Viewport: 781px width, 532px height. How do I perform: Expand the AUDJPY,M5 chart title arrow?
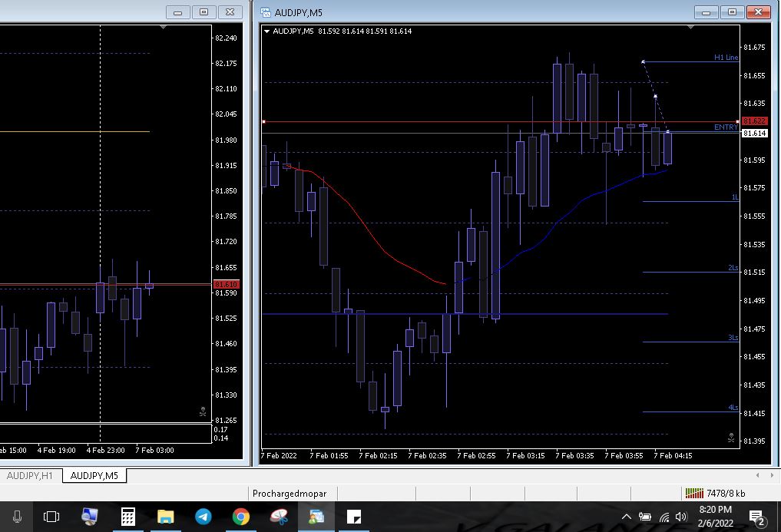[x=266, y=31]
